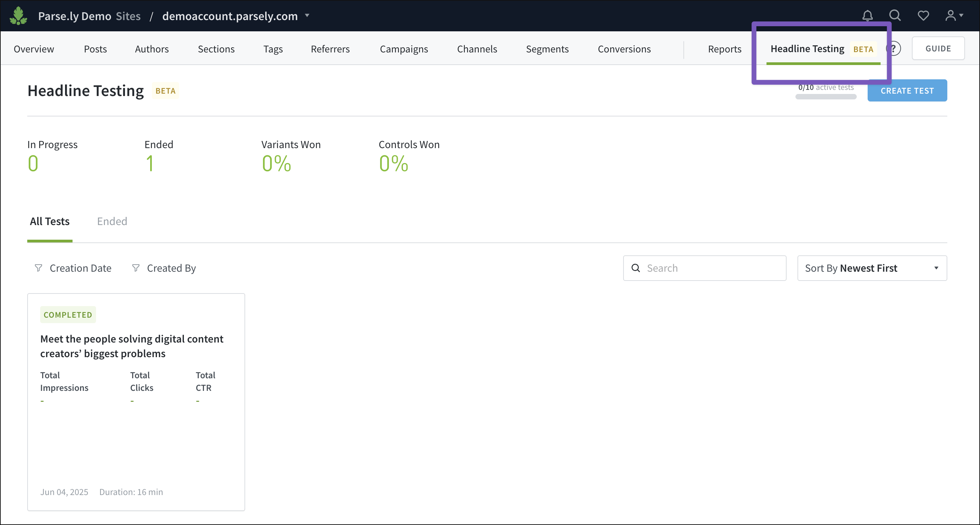Switch to the Referrers tab
This screenshot has height=525, width=980.
330,49
